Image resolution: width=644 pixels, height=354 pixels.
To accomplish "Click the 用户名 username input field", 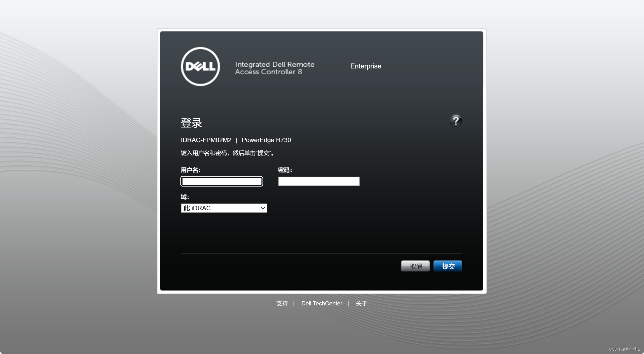I will [221, 181].
